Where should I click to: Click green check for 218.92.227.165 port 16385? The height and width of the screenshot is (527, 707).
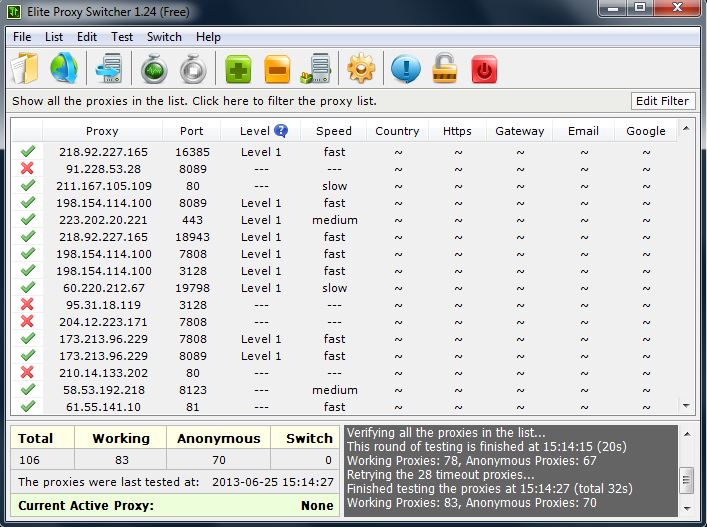pos(28,151)
